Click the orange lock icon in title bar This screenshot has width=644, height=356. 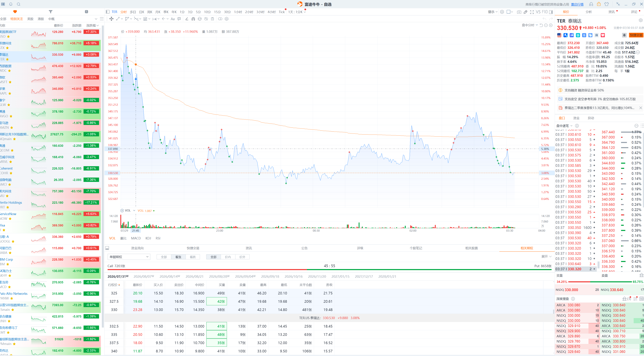pos(599,4)
